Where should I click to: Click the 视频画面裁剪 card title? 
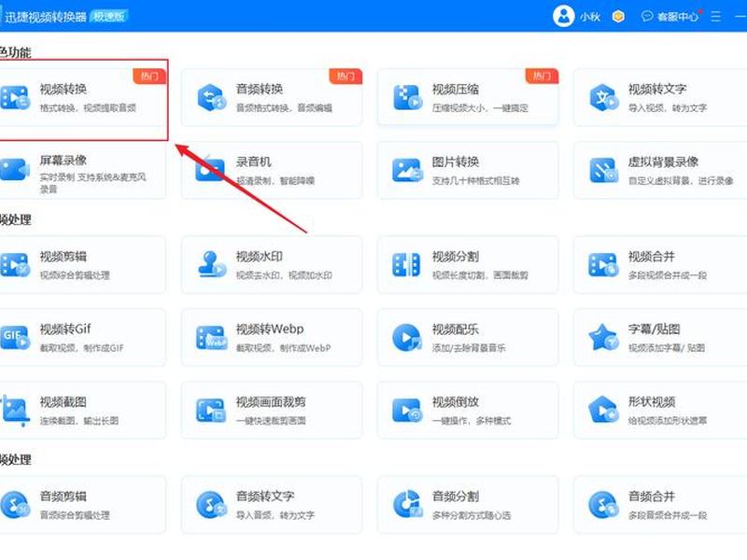271,402
